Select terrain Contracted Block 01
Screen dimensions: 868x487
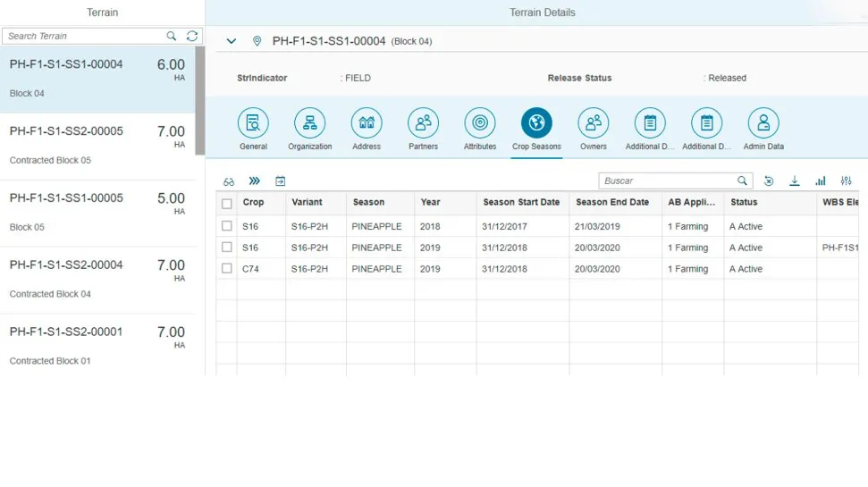97,345
